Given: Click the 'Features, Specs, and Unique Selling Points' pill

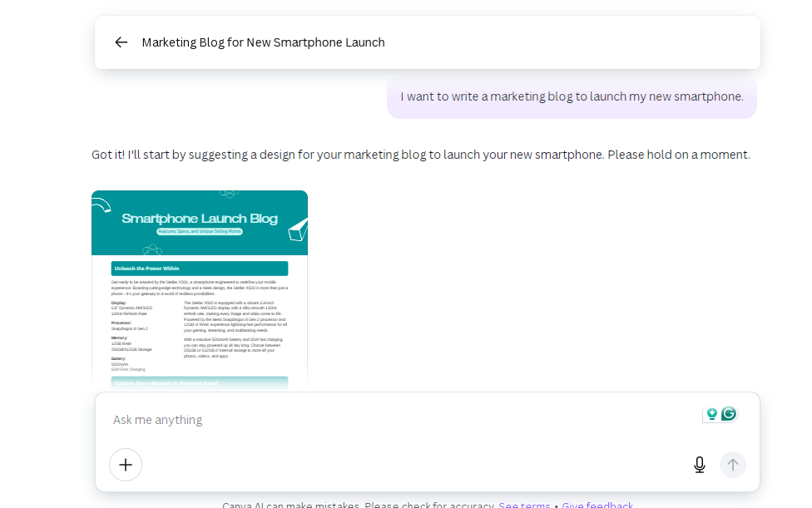Looking at the screenshot, I should point(200,231).
